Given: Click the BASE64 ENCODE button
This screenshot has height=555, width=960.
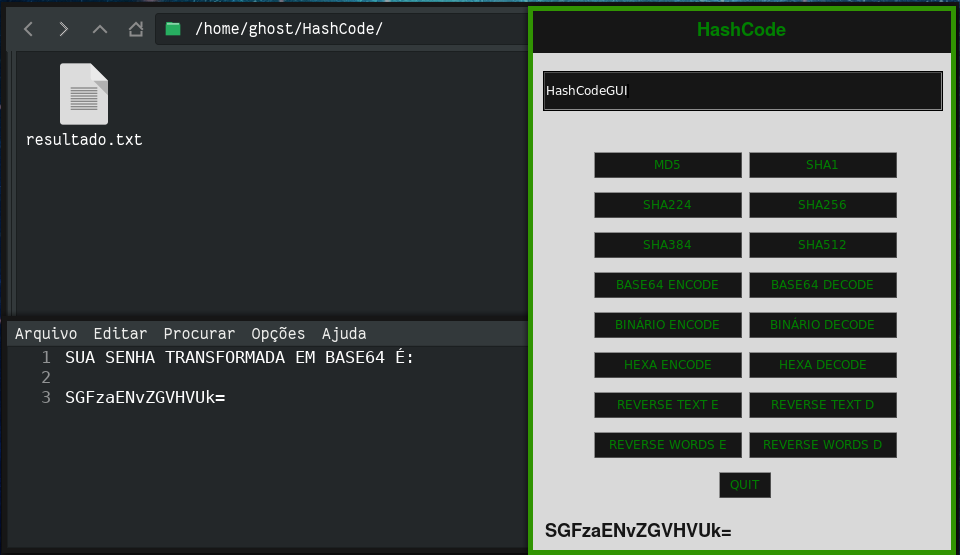Looking at the screenshot, I should (x=667, y=285).
